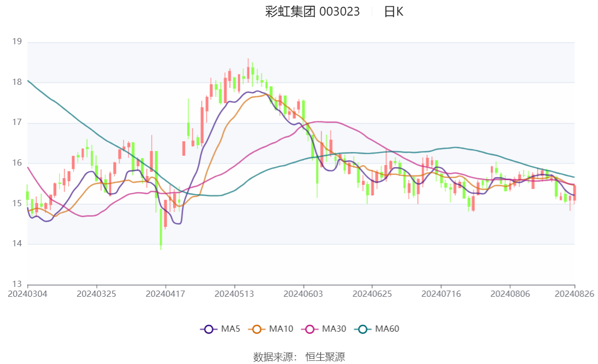
Task: Click the x-axis date label 20240513
Action: pos(234,294)
